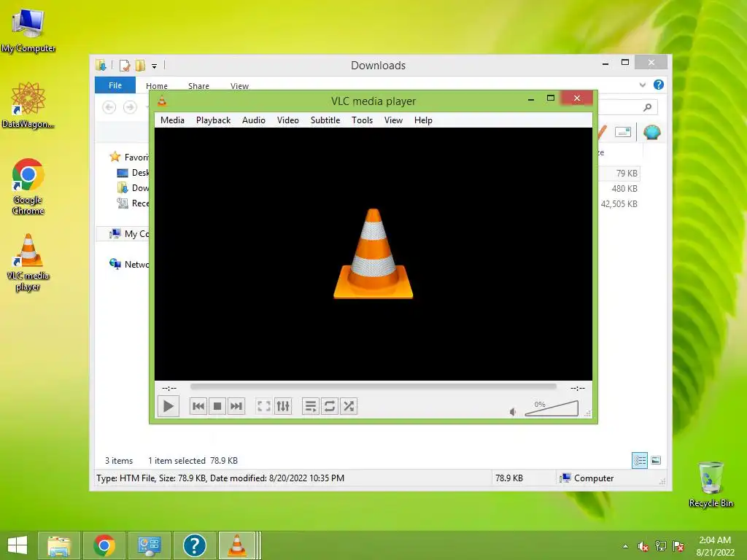Click the shell-shaped ribbon icon
The image size is (747, 560).
(651, 132)
